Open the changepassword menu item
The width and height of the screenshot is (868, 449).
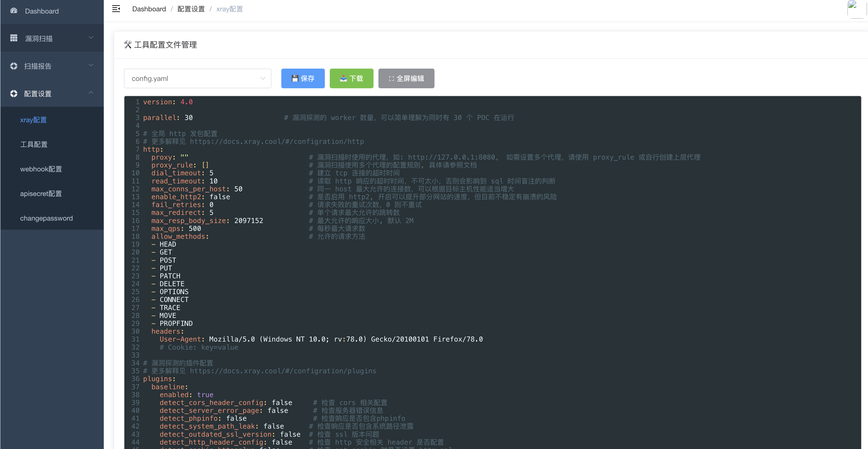tap(46, 218)
